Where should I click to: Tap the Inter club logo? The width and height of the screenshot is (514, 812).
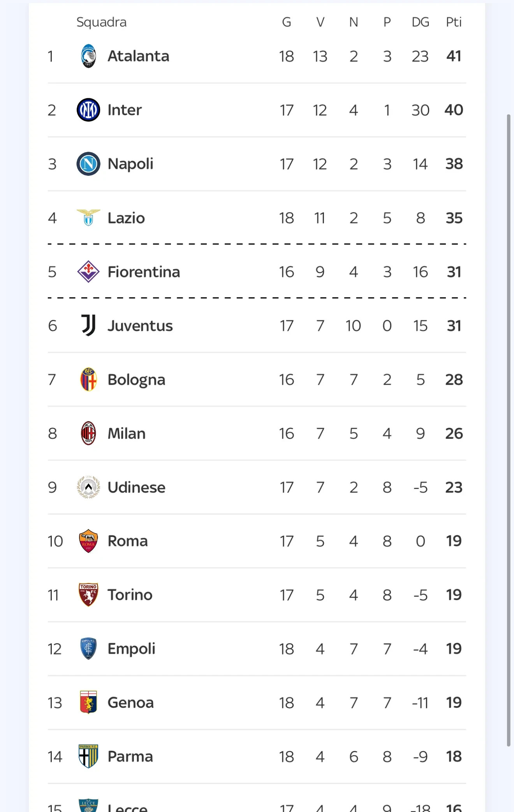88,110
